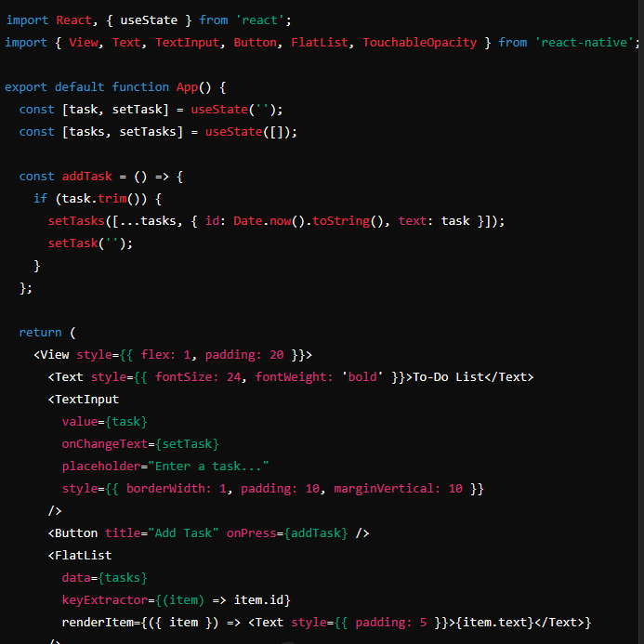
Task: Click 'Date' in the setTasks call
Action: (x=248, y=220)
